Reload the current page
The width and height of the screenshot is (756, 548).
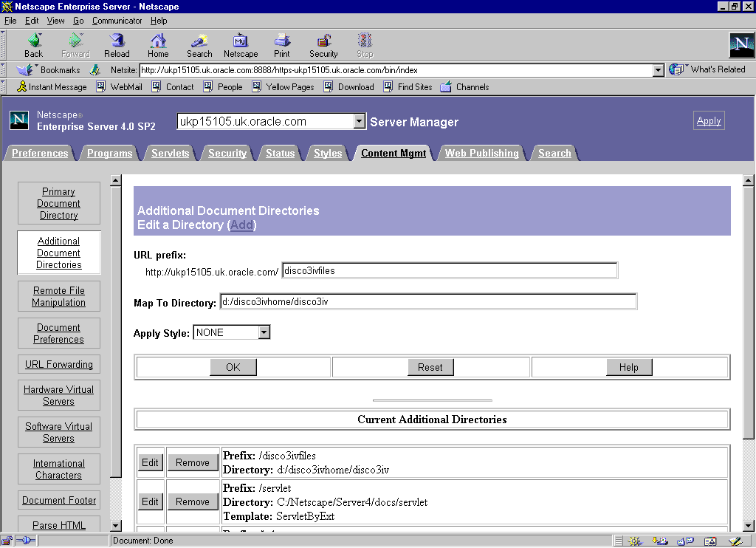[x=117, y=45]
